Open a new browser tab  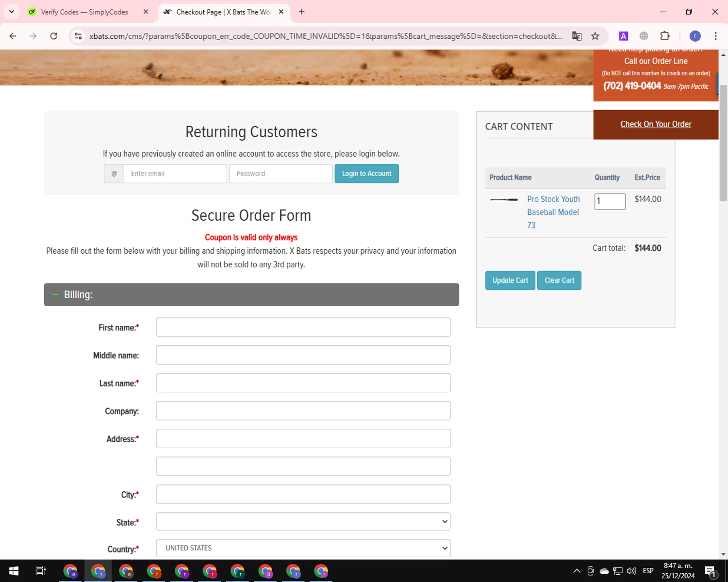point(301,12)
